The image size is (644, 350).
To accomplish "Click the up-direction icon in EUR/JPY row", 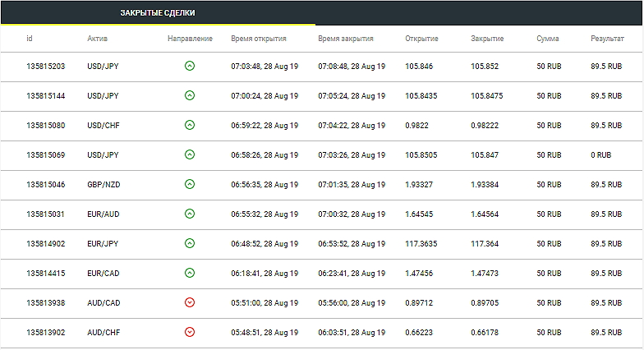I will tap(189, 243).
